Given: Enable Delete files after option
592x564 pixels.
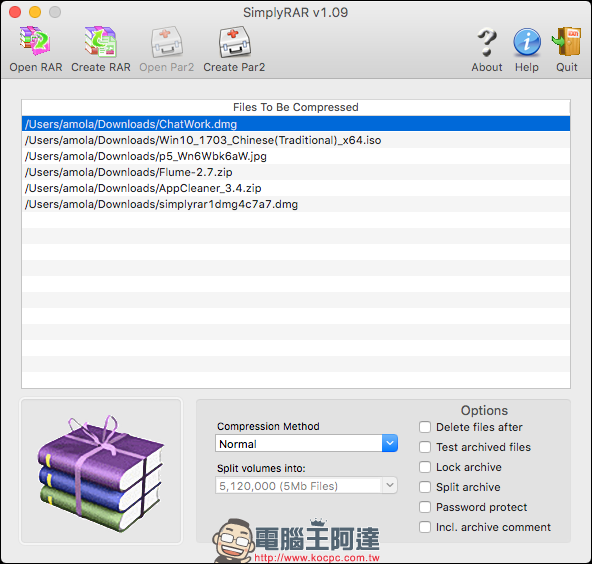Looking at the screenshot, I should [x=425, y=427].
